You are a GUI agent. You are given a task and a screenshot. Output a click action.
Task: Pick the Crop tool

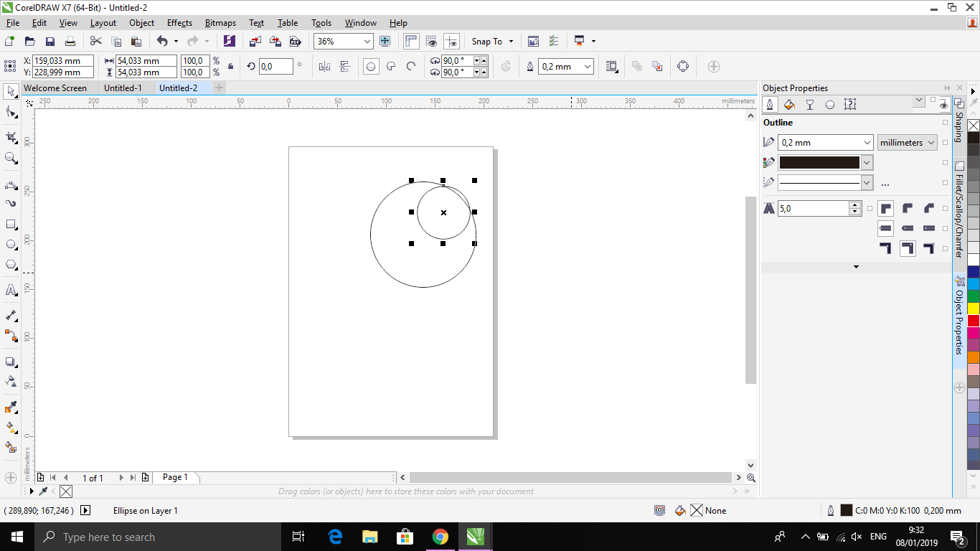pyautogui.click(x=11, y=137)
